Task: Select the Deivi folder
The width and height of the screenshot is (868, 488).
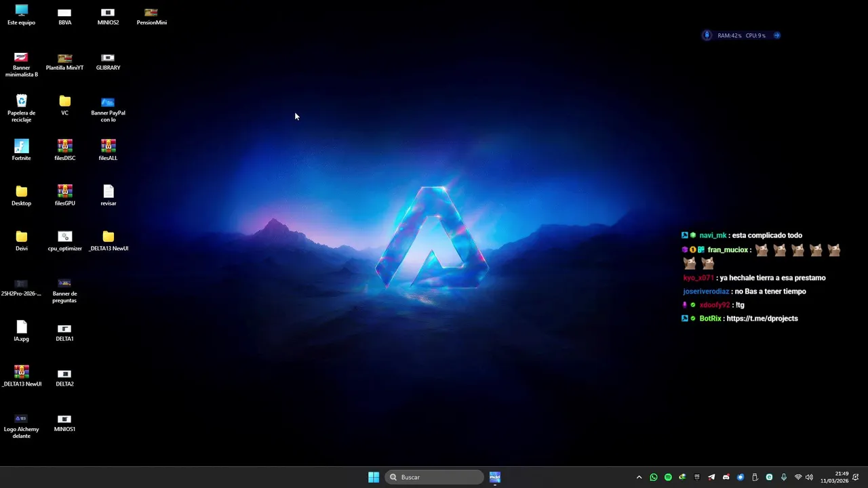Action: point(22,241)
